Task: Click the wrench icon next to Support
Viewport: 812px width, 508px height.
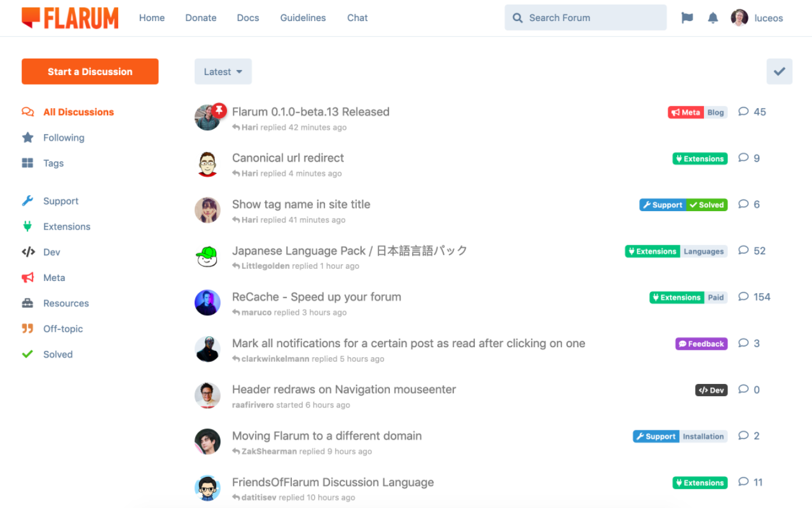Action: [x=27, y=201]
